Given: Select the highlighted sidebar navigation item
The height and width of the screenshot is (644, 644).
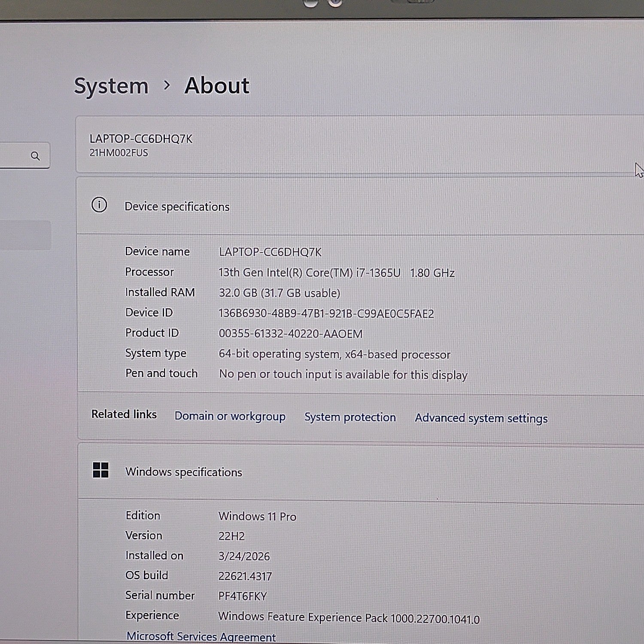Looking at the screenshot, I should point(25,235).
